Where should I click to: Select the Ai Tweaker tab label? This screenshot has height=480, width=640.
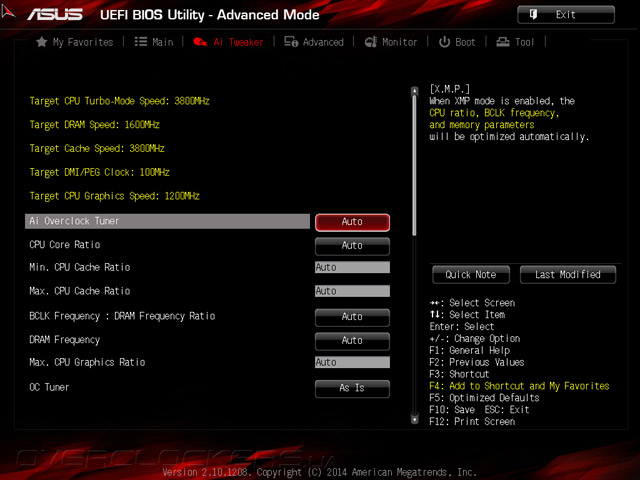pos(238,42)
